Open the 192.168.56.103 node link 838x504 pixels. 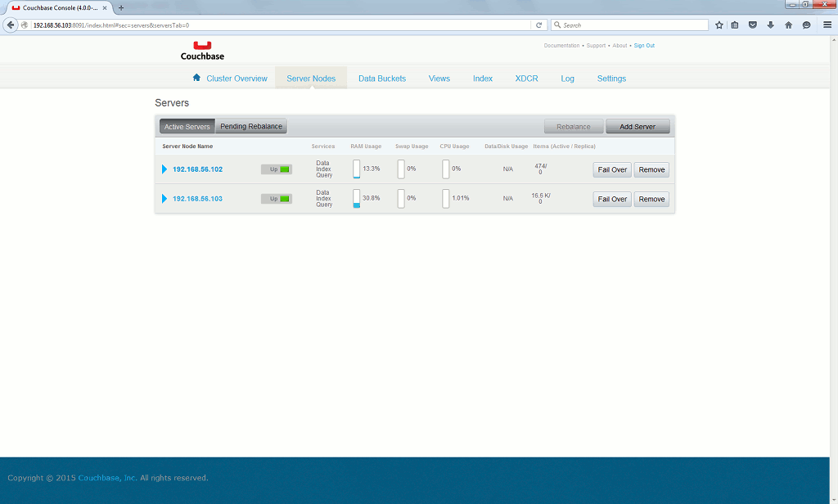[197, 199]
